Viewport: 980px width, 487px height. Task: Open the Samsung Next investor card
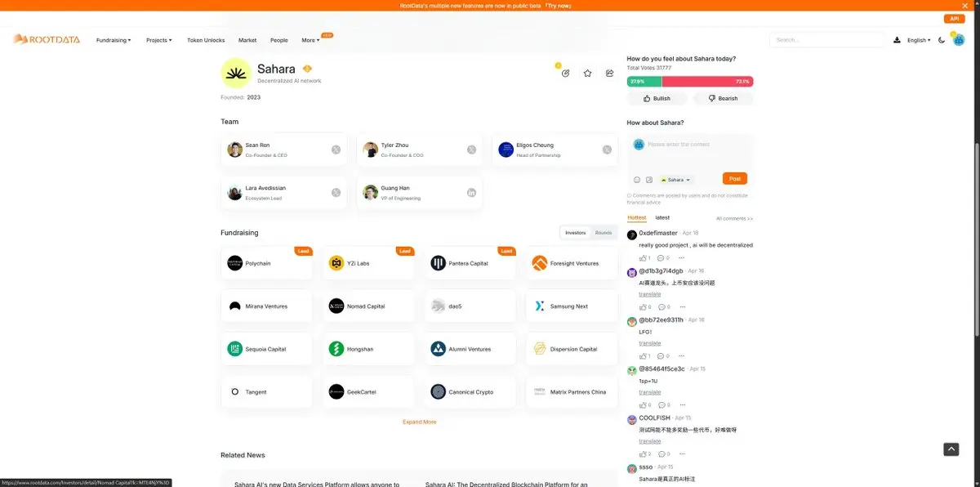click(572, 306)
